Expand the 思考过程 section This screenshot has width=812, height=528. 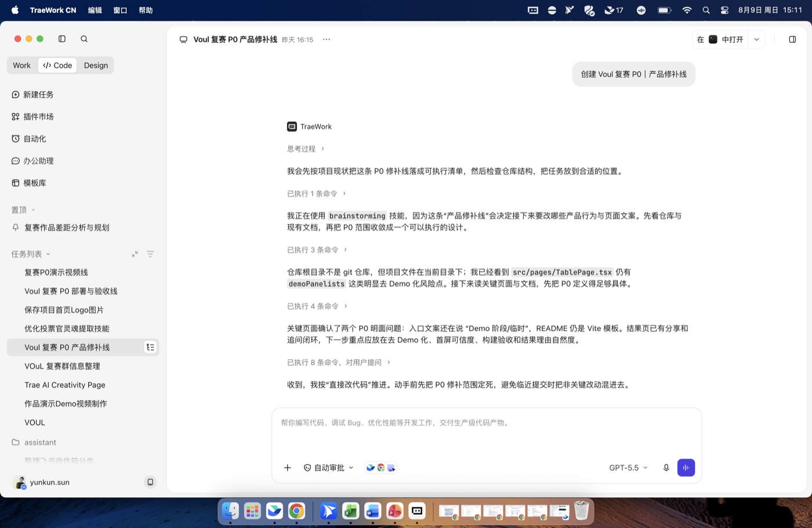click(x=306, y=149)
